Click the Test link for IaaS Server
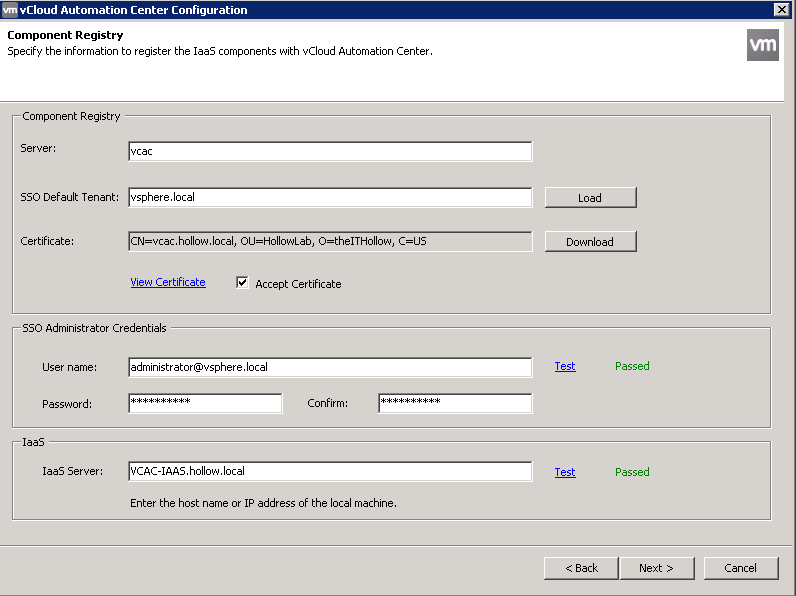Image resolution: width=796 pixels, height=596 pixels. tap(565, 472)
